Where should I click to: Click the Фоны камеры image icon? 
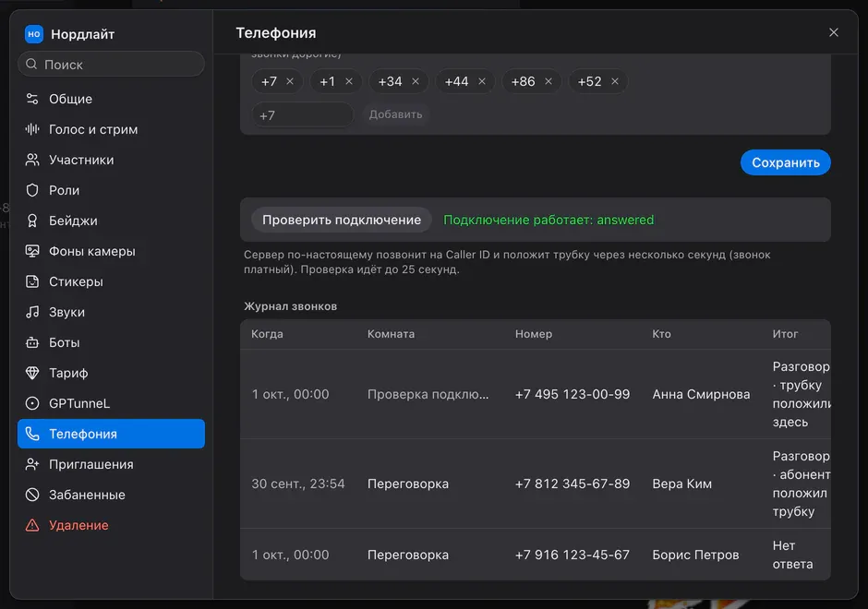(32, 251)
